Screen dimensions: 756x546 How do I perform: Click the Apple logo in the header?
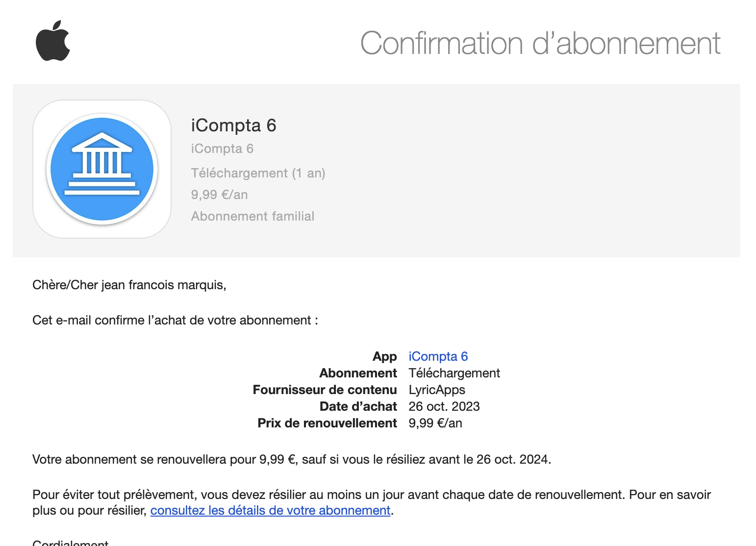pyautogui.click(x=53, y=41)
